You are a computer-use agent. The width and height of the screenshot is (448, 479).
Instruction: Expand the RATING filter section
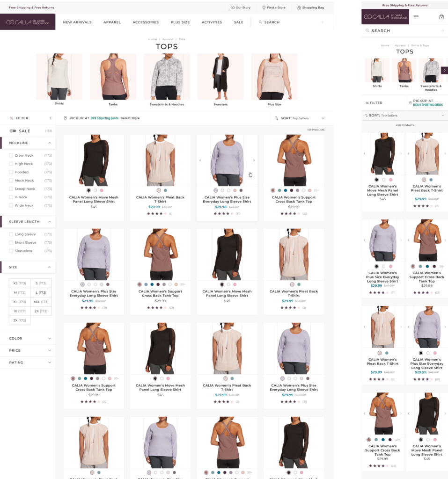(50, 363)
